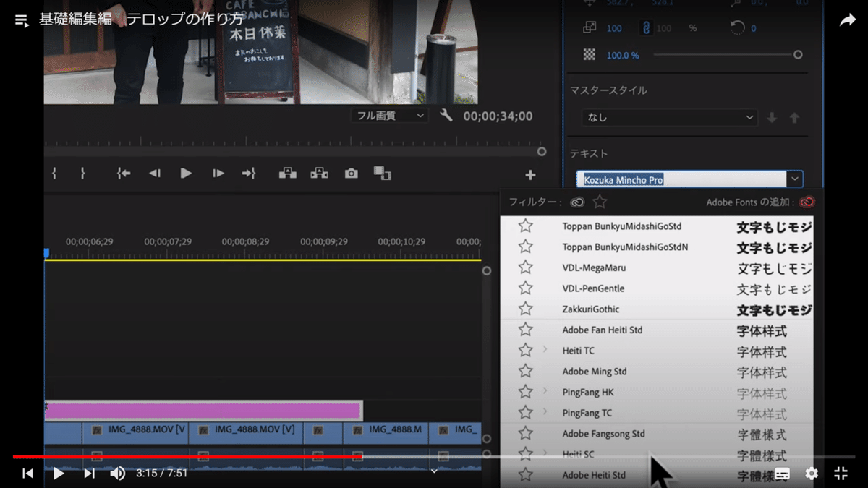Image resolution: width=868 pixels, height=488 pixels.
Task: Open the フル画質 resolution dropdown
Action: pyautogui.click(x=390, y=116)
